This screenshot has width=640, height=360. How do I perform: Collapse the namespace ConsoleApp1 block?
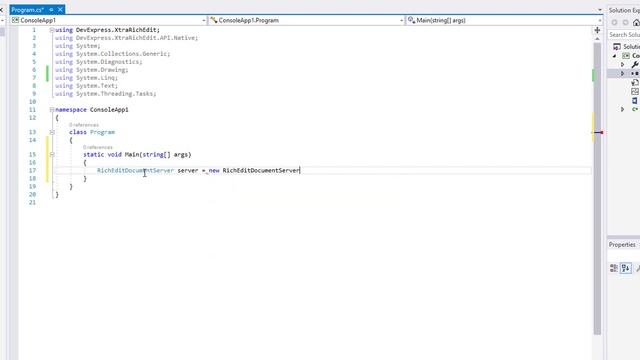(52, 110)
